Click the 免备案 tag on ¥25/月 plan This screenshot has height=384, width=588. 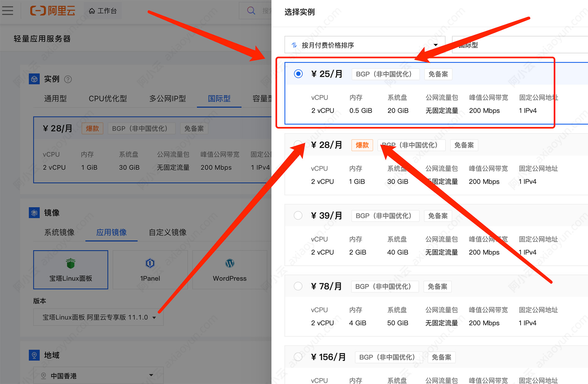[438, 74]
